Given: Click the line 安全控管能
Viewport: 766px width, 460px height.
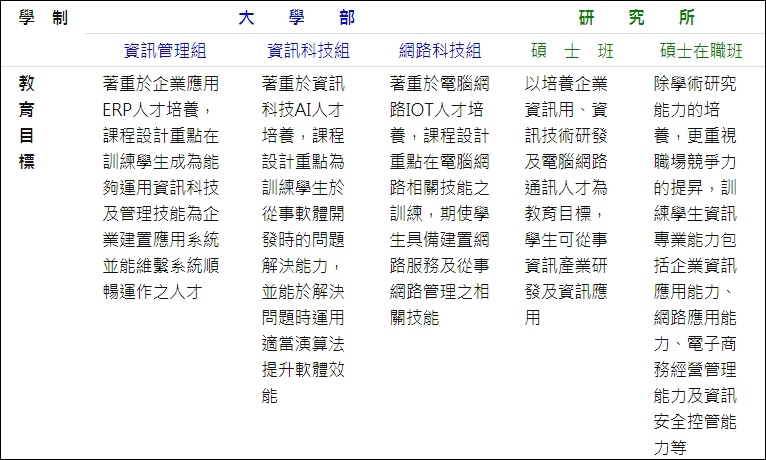Looking at the screenshot, I should coord(695,421).
